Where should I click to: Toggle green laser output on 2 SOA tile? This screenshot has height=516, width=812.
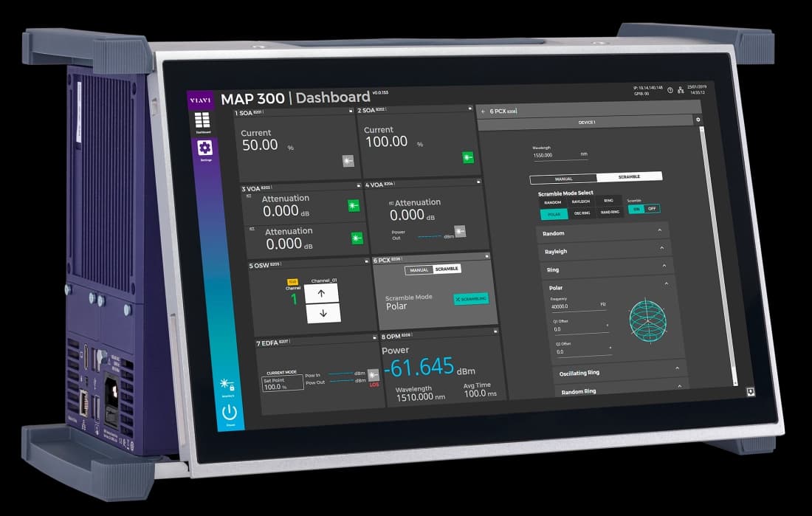(x=467, y=157)
